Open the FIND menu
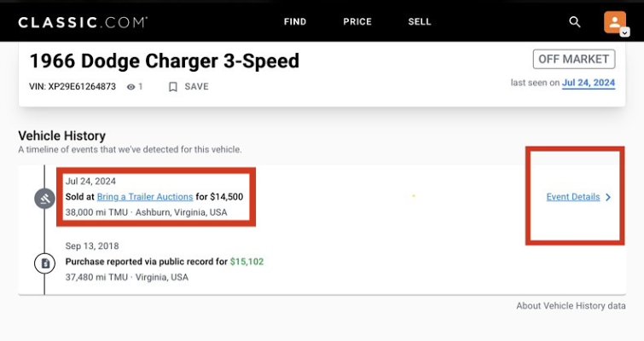The image size is (644, 341). click(295, 22)
